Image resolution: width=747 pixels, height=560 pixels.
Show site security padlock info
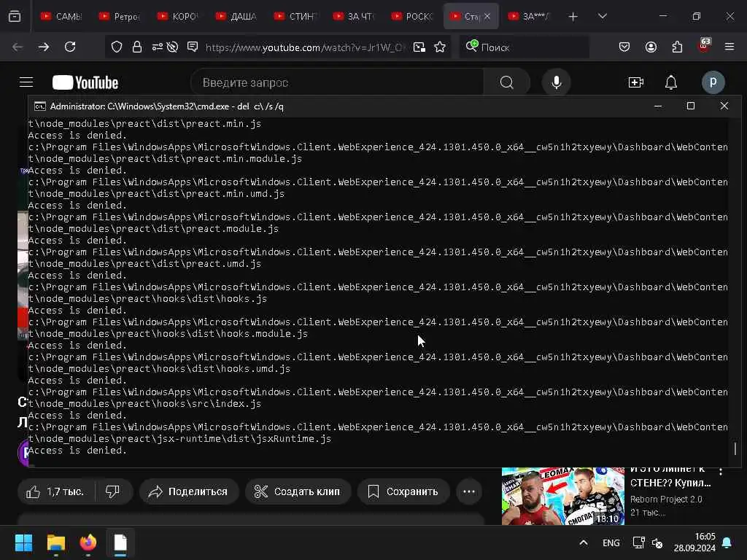pyautogui.click(x=137, y=47)
